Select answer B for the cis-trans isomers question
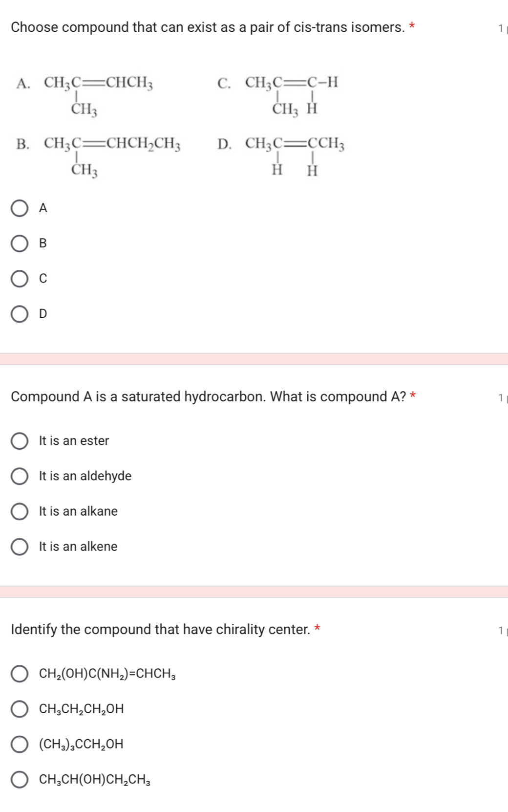This screenshot has width=508, height=812. [20, 244]
